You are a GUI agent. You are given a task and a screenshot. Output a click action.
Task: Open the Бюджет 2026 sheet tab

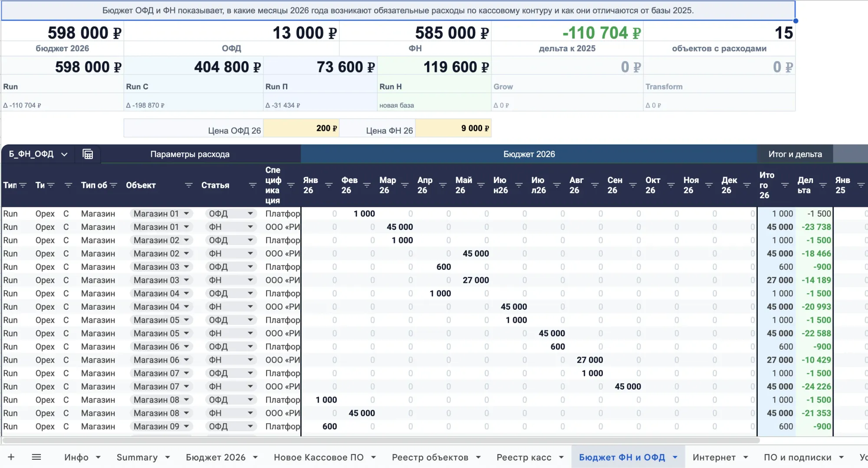(216, 457)
